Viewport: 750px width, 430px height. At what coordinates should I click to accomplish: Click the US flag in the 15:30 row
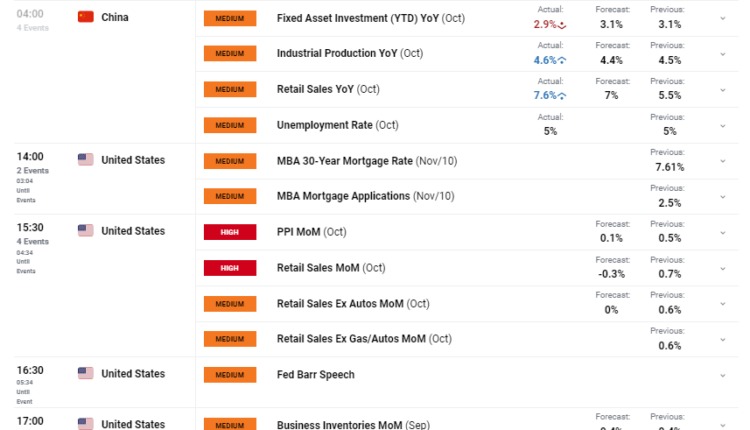coord(85,231)
